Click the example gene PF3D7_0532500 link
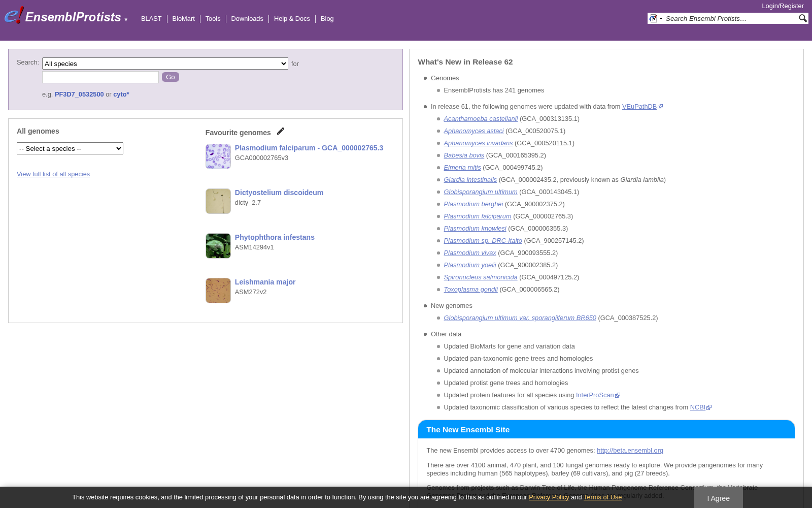812x508 pixels. (79, 94)
